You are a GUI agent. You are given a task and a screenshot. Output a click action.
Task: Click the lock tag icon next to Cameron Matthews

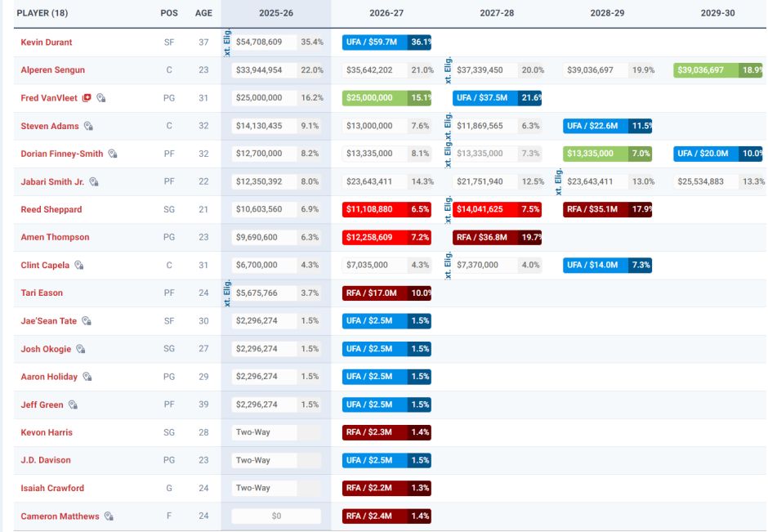pyautogui.click(x=109, y=516)
